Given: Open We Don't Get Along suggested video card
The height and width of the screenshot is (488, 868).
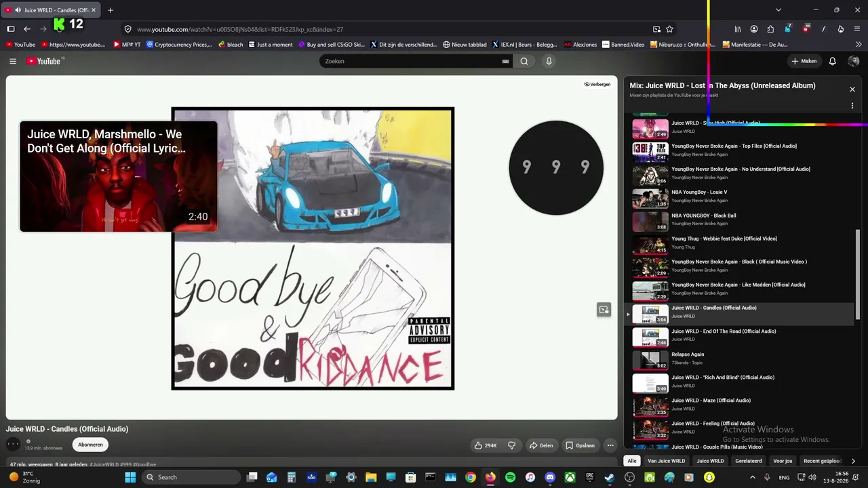Looking at the screenshot, I should click(119, 176).
